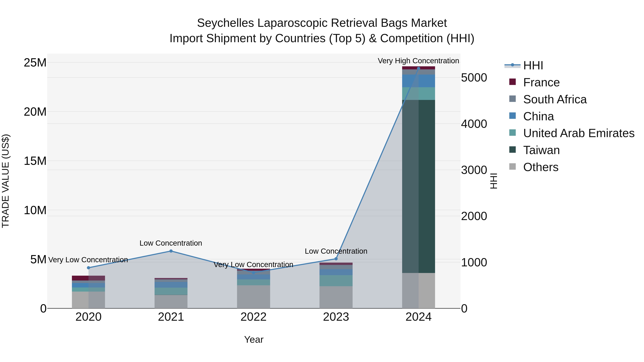Click the 'TRADE VALUE (US$)' axis title
The height and width of the screenshot is (362, 644).
click(6, 181)
